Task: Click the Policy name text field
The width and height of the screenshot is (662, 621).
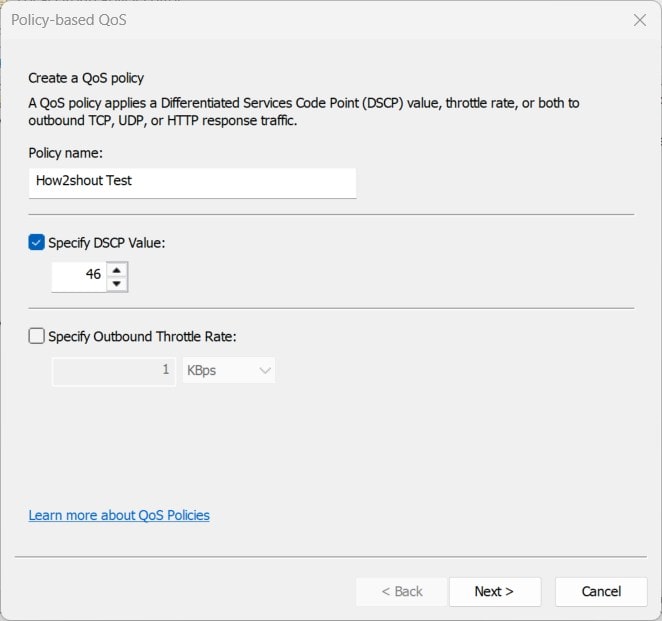Action: pyautogui.click(x=192, y=182)
